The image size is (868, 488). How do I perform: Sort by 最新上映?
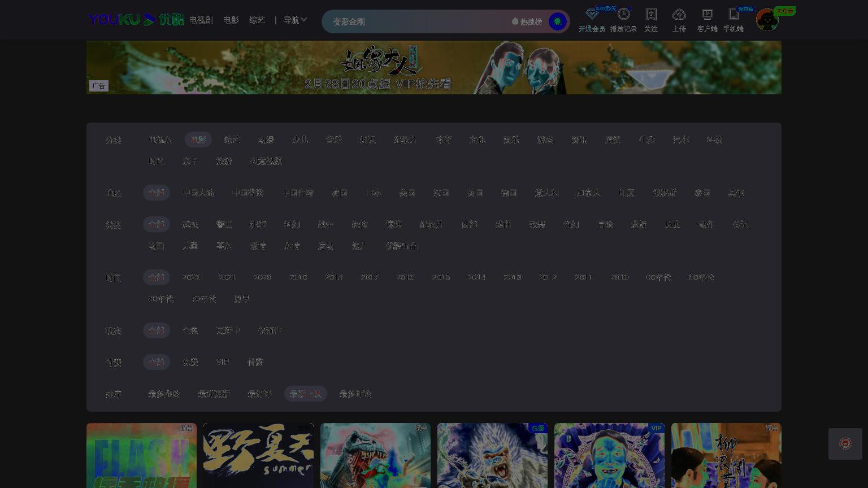point(306,394)
